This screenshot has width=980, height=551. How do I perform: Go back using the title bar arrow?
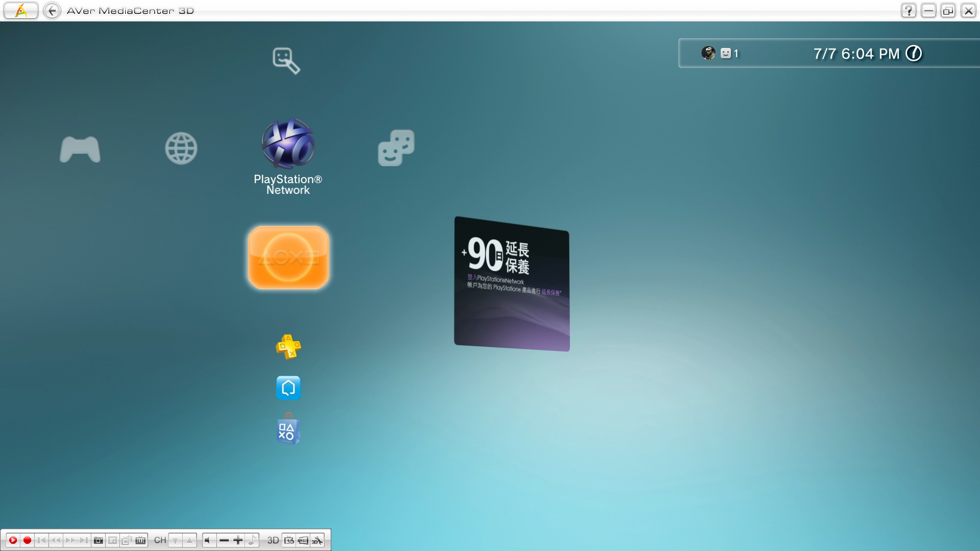[x=52, y=10]
